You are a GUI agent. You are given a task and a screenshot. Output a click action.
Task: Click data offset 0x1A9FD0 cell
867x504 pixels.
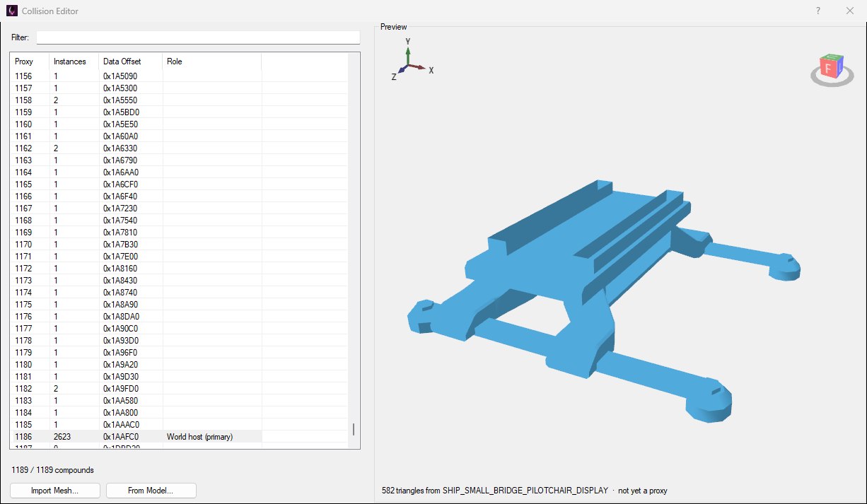tap(131, 389)
